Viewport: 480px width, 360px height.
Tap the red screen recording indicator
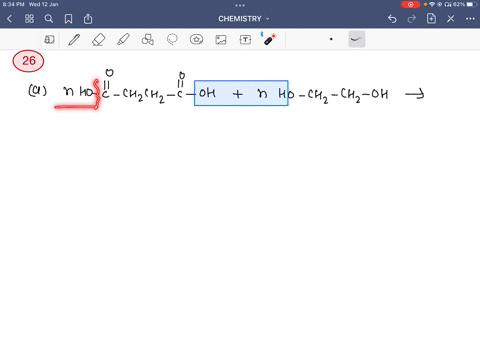click(411, 4)
